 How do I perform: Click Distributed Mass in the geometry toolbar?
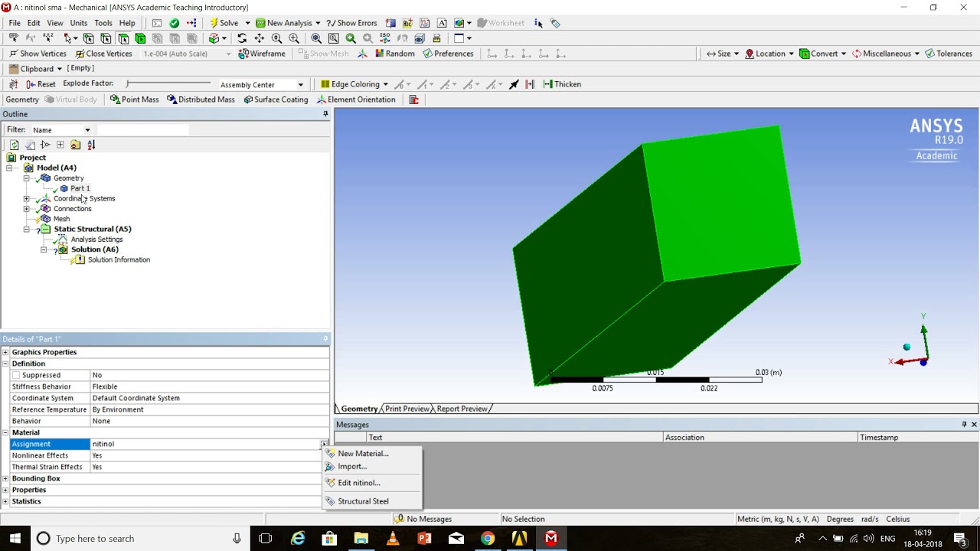pos(201,99)
